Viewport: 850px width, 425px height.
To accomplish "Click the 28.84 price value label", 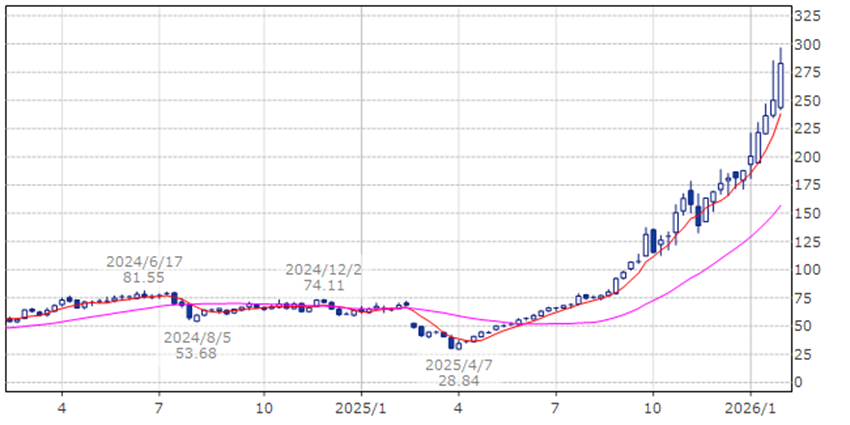I will click(x=460, y=381).
